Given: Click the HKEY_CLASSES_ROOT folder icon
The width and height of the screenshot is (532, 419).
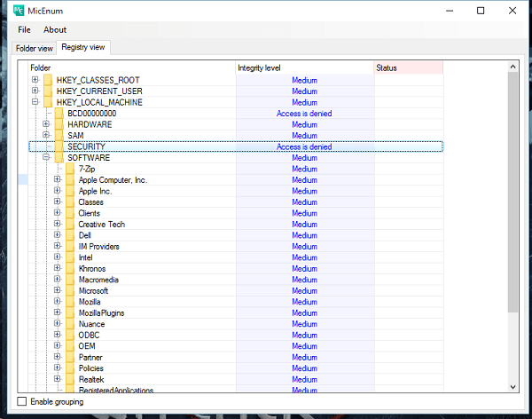Looking at the screenshot, I should coord(48,80).
